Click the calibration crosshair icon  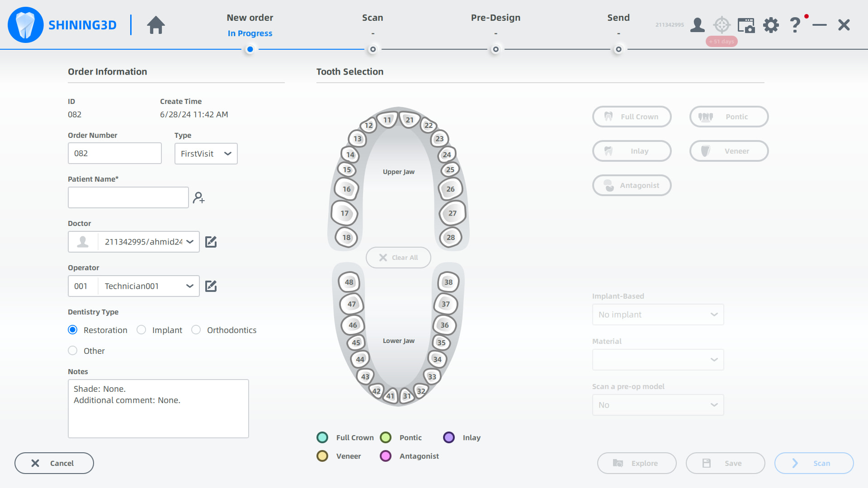[x=722, y=25]
